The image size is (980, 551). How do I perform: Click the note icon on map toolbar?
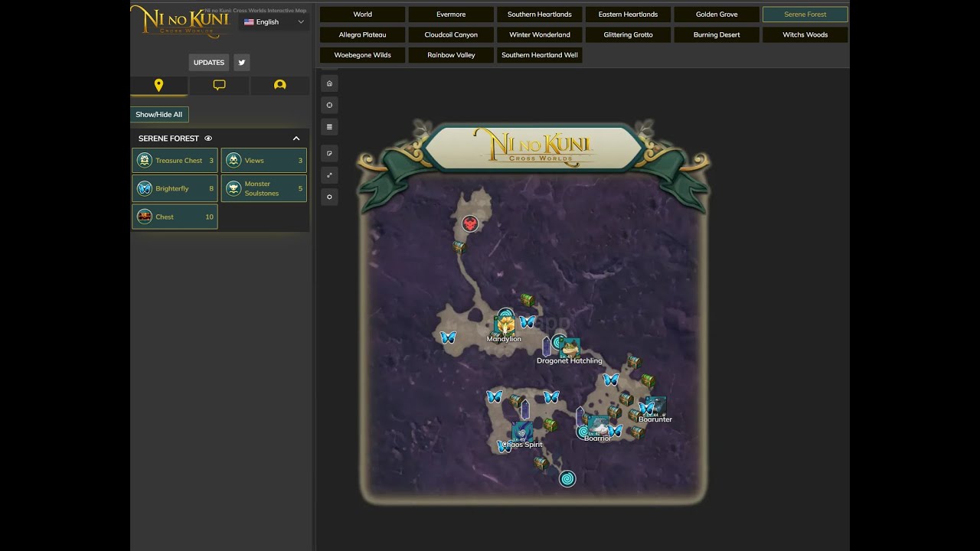coord(329,152)
